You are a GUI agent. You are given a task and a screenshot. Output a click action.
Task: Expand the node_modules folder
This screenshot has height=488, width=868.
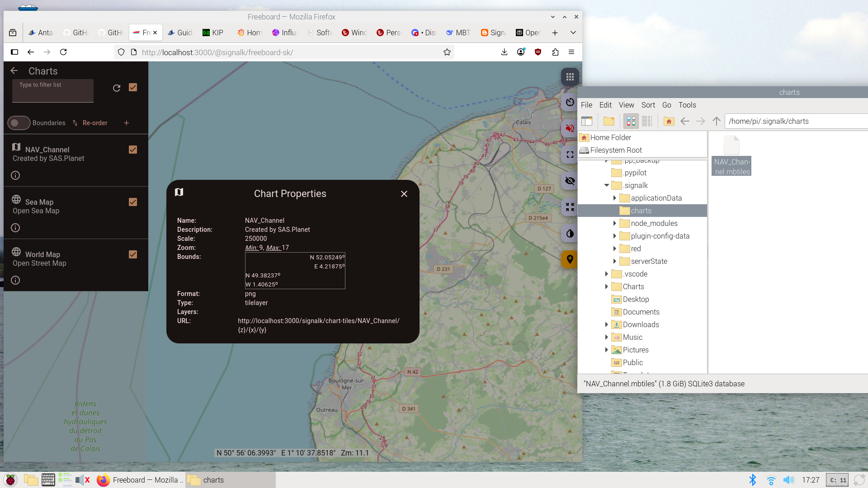tap(614, 223)
